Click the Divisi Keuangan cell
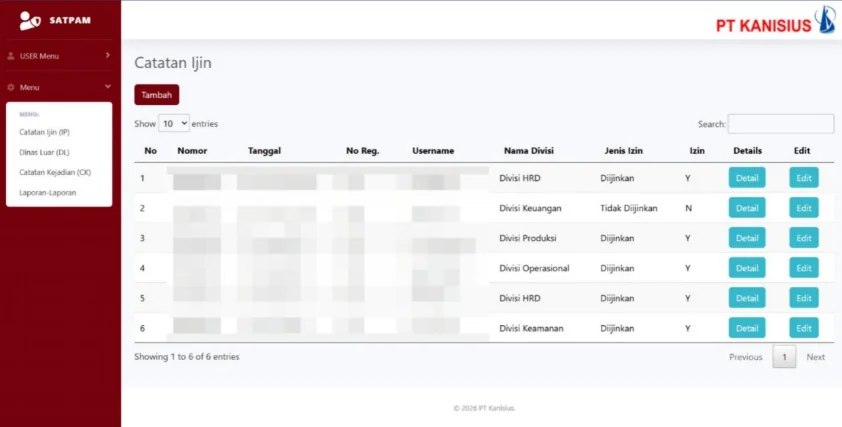This screenshot has width=842, height=427. click(x=531, y=208)
